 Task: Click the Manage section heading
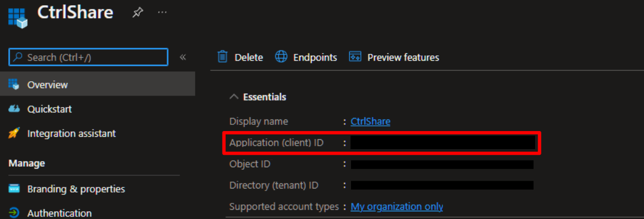tap(26, 163)
